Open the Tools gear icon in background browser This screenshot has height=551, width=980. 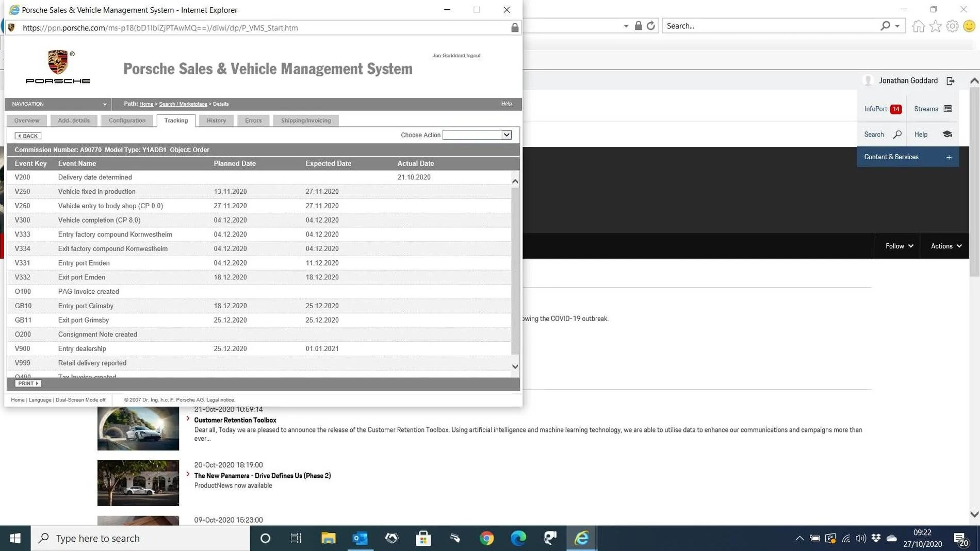click(x=952, y=26)
